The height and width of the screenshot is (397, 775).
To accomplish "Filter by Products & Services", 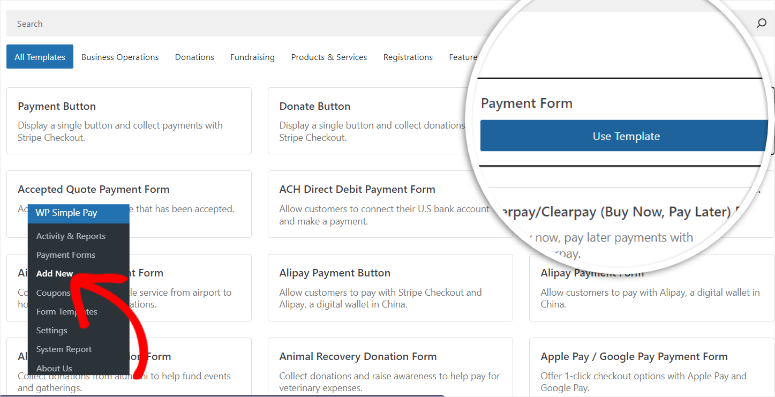I will [329, 57].
